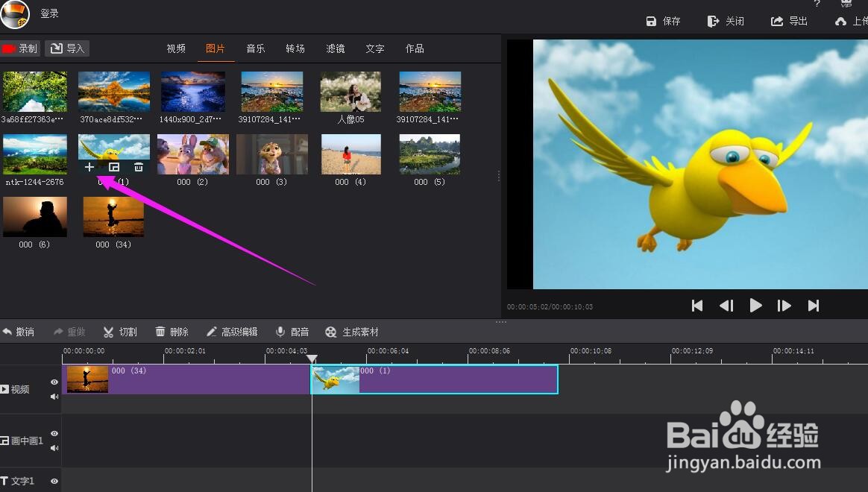Select the 000 (34) clip on timeline
Viewport: 868px width, 492px height.
click(186, 379)
